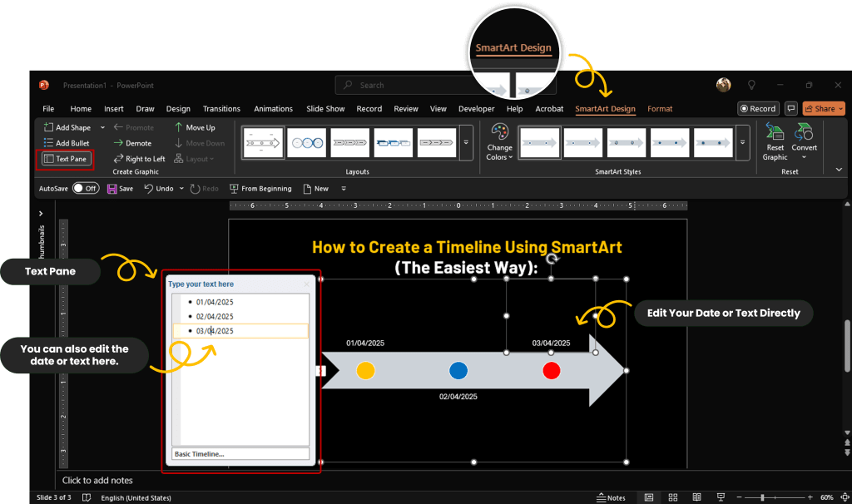This screenshot has height=504, width=852.
Task: Click the Record button at top right
Action: (x=757, y=109)
